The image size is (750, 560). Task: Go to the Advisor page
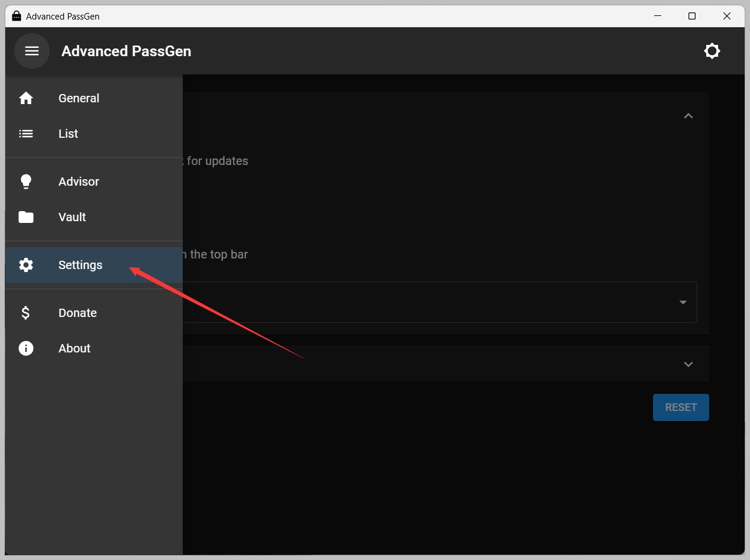tap(94, 182)
